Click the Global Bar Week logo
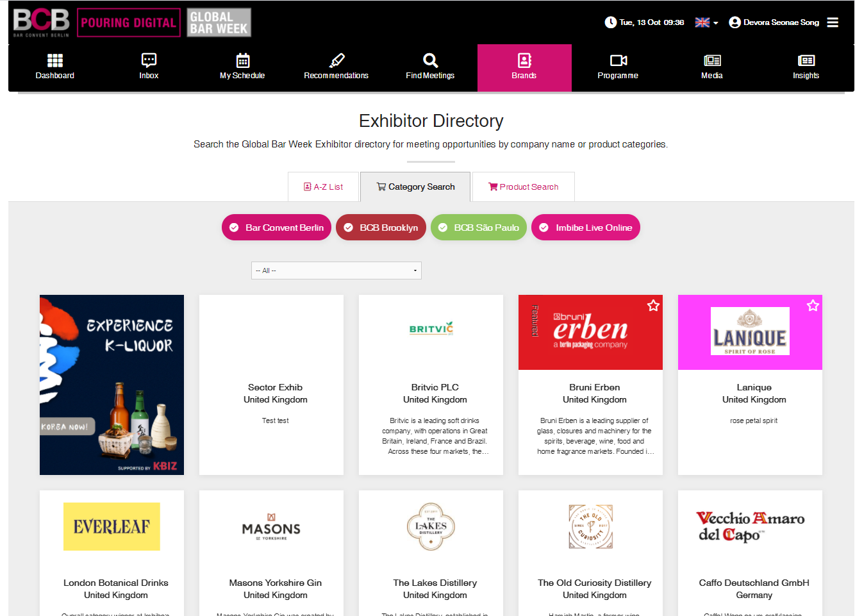Viewport: 855px width, 616px height. 219,22
